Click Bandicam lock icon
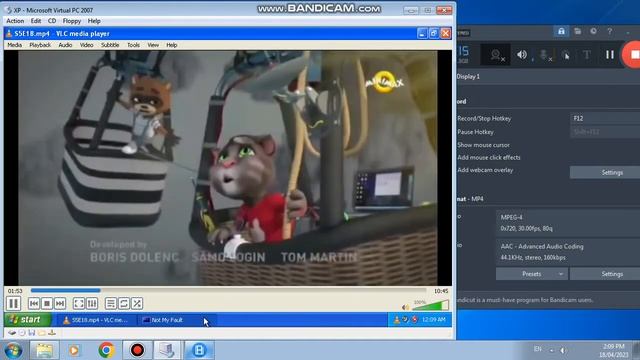Viewport: 640px width, 360px height. pos(562,31)
